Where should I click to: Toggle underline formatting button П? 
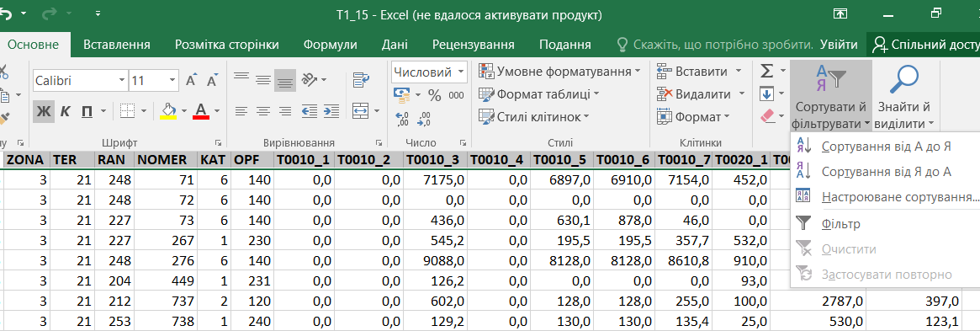[87, 111]
